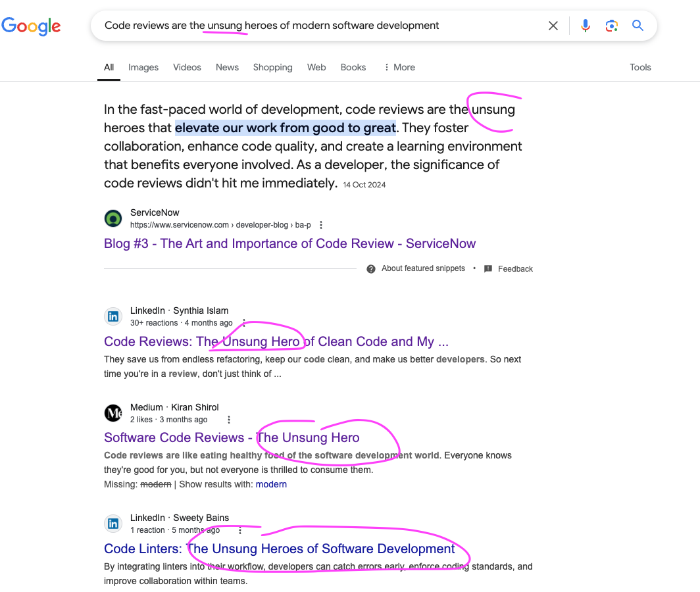This screenshot has width=700, height=592.
Task: Click LinkedIn favicon for Synthia Islam result
Action: [x=113, y=316]
